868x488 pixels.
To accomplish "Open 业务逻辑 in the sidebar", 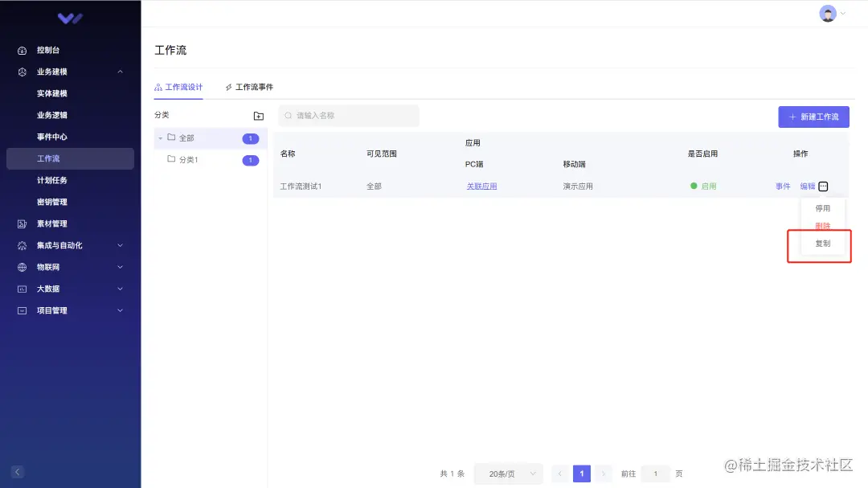I will 52,115.
